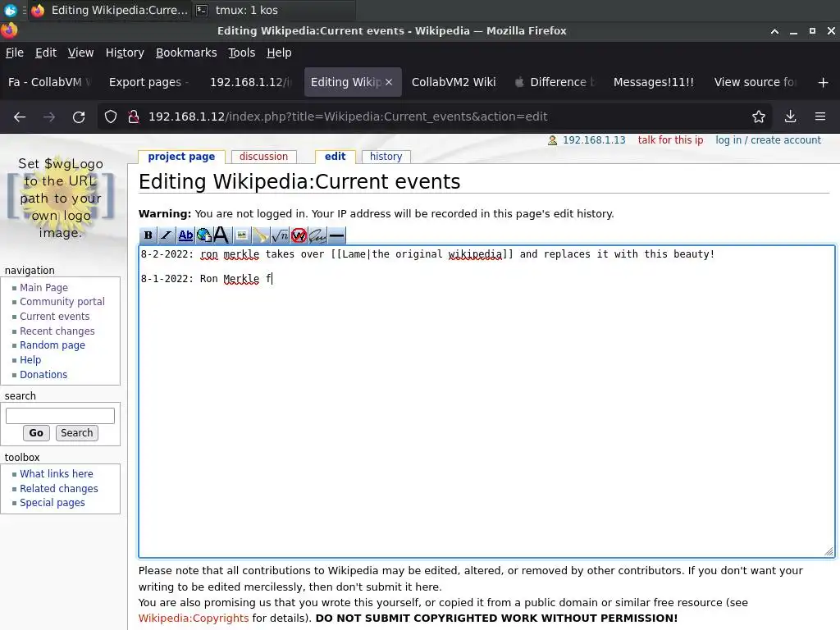Switch to the Export pages tab
Image resolution: width=840 pixels, height=630 pixels.
click(149, 82)
